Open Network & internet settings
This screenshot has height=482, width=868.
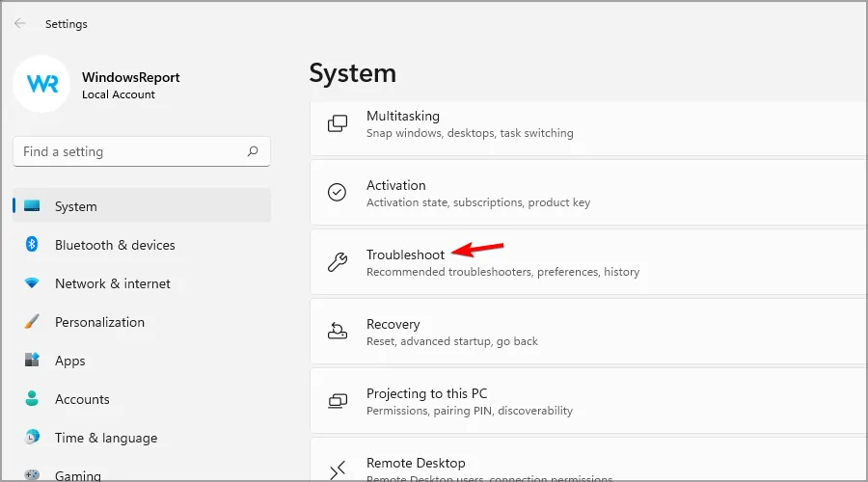pyautogui.click(x=112, y=283)
